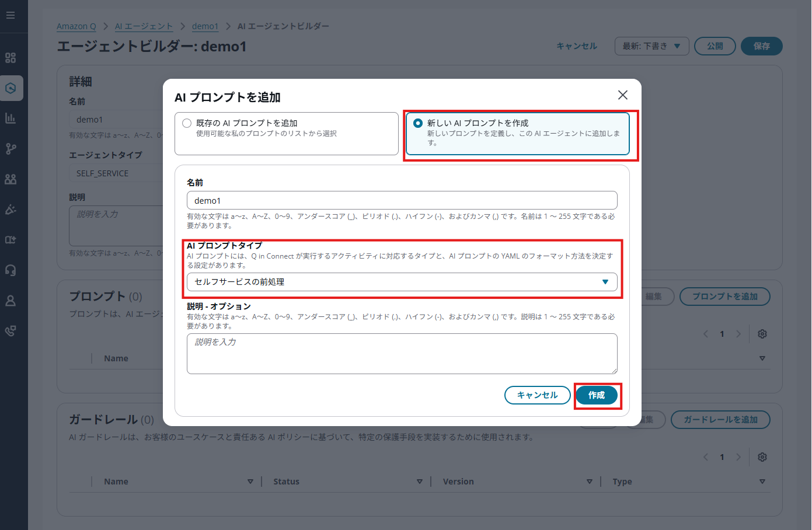This screenshot has height=530, width=812.
Task: Open the analytics bar chart sidebar icon
Action: pos(11,118)
